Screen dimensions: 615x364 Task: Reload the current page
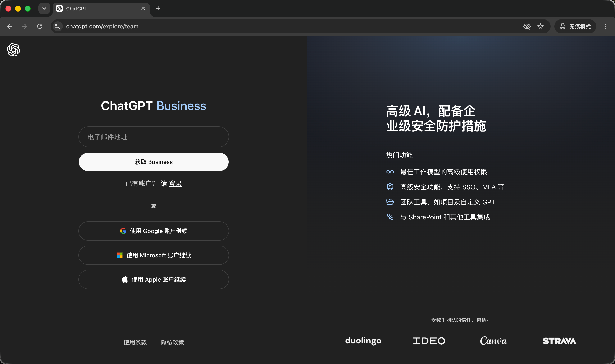(x=40, y=27)
